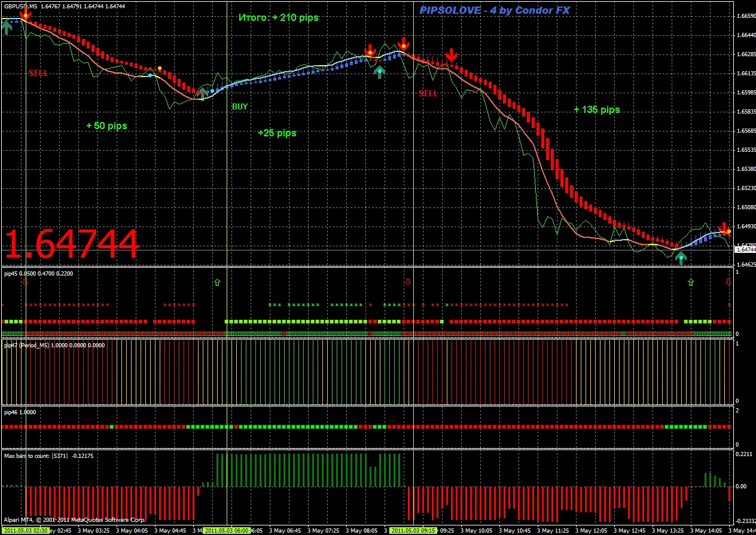Click the green BUY text label
This screenshot has width=756, height=535.
pos(240,106)
